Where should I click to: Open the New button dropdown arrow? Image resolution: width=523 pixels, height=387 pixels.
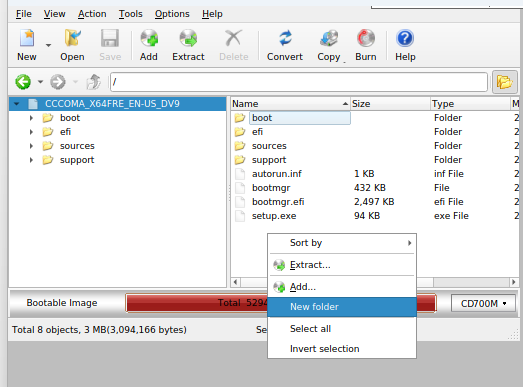pos(48,45)
